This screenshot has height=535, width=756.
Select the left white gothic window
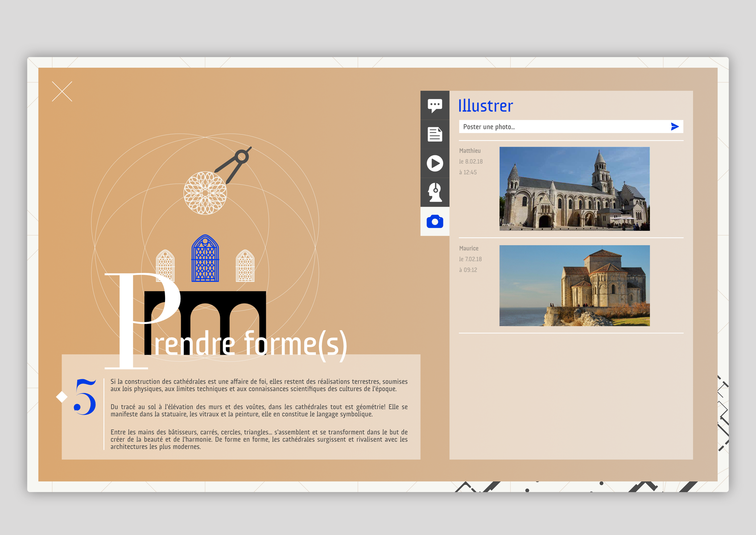165,265
